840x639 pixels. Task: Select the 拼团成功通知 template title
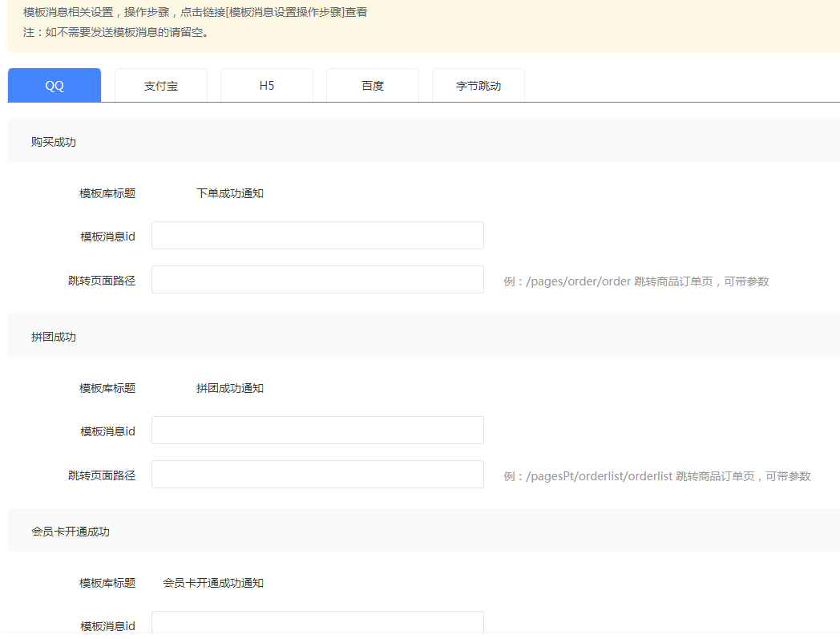coord(230,388)
